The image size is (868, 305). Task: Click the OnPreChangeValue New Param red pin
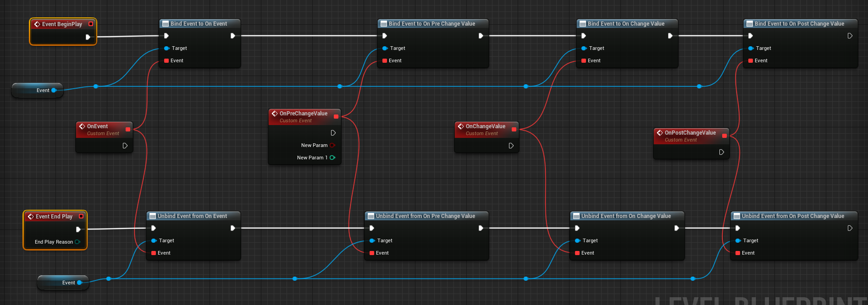pyautogui.click(x=332, y=145)
